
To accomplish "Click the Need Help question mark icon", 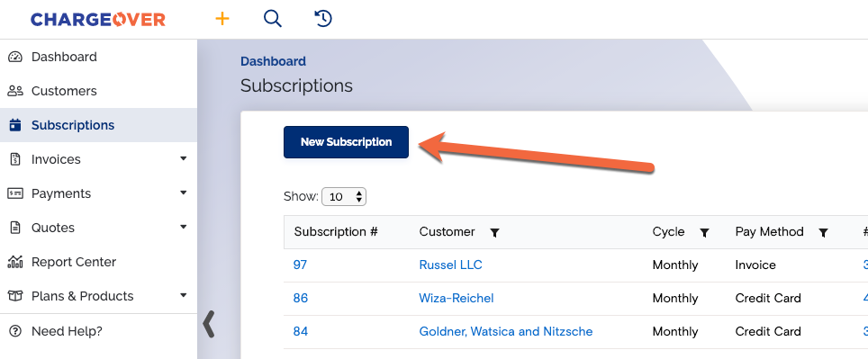I will (x=15, y=331).
